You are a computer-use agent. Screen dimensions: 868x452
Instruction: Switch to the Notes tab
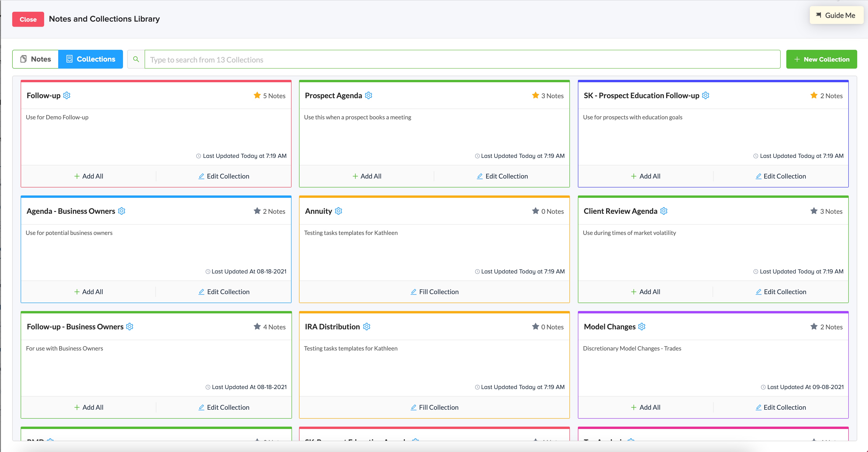point(36,59)
